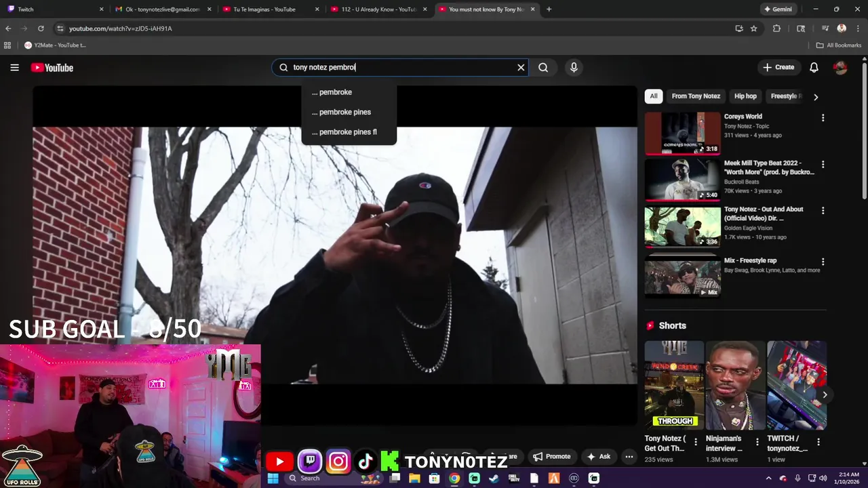Click the Promote button
This screenshot has width=868, height=488.
click(x=551, y=456)
